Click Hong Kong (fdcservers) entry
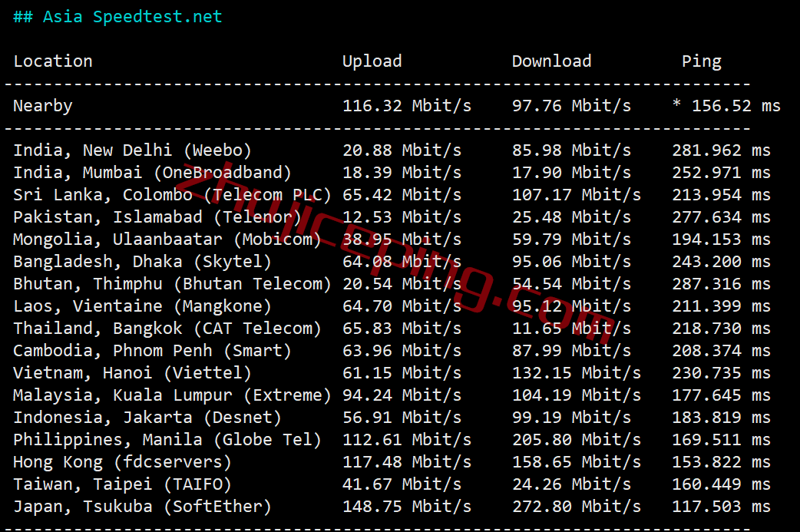This screenshot has height=532, width=800. tap(122, 462)
